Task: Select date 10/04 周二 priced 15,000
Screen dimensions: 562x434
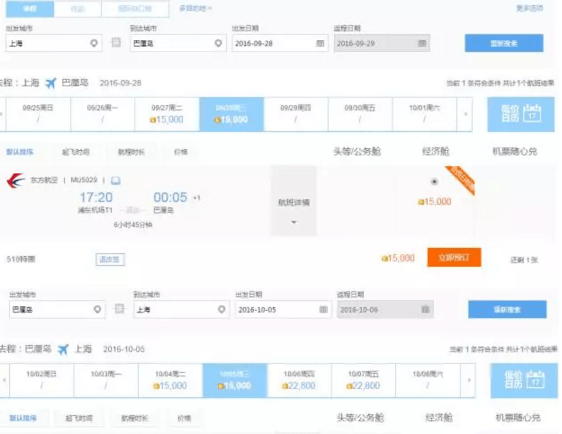Action: click(171, 380)
